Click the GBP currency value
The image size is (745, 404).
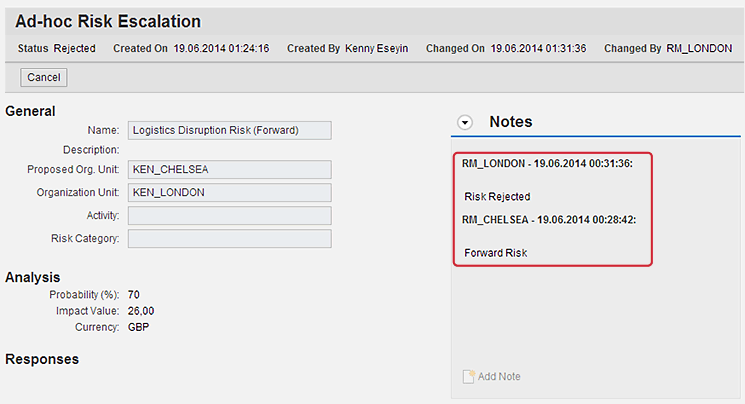(138, 327)
